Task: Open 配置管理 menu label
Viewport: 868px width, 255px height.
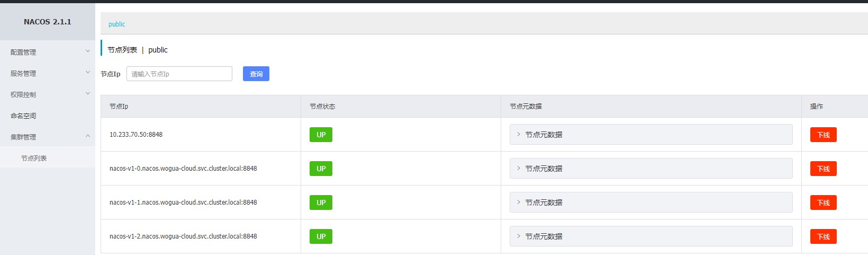Action: [23, 52]
